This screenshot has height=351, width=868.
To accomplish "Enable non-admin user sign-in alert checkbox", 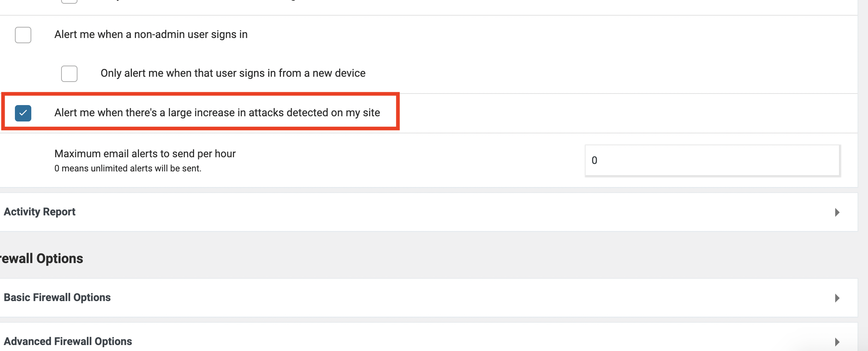I will point(23,35).
